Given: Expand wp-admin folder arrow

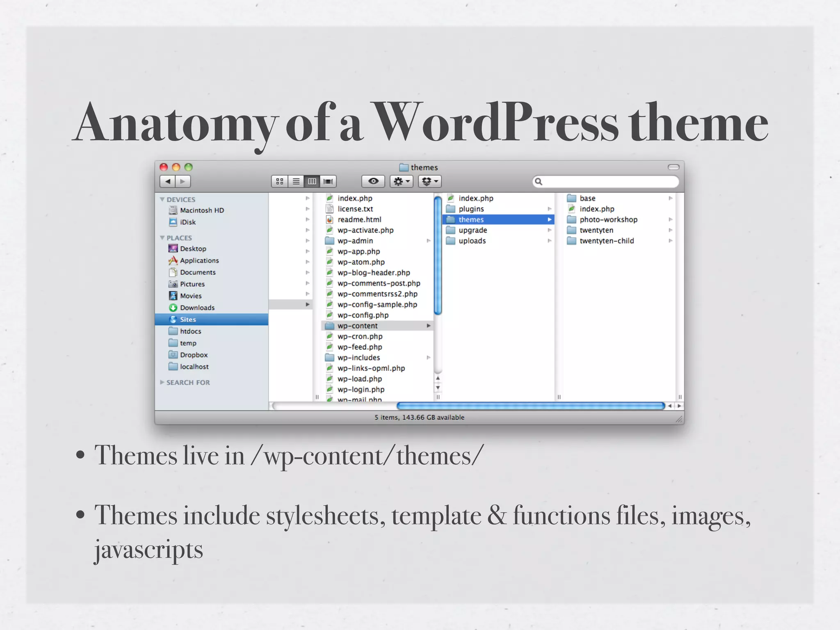Looking at the screenshot, I should point(429,241).
